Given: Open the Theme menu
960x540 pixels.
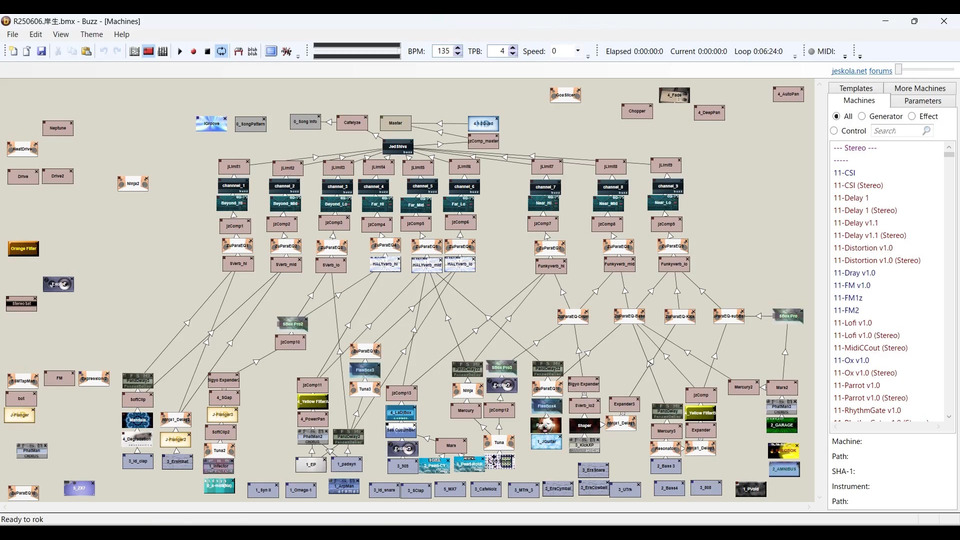Looking at the screenshot, I should click(91, 34).
